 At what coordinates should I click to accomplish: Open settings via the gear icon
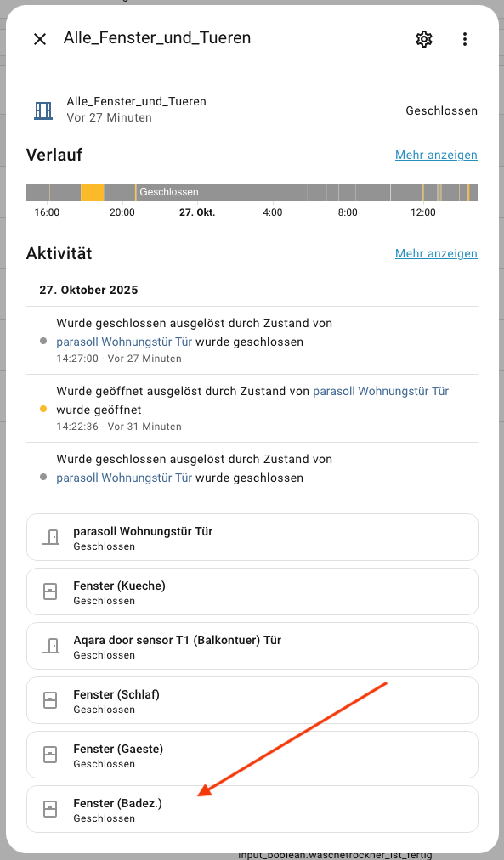click(424, 39)
